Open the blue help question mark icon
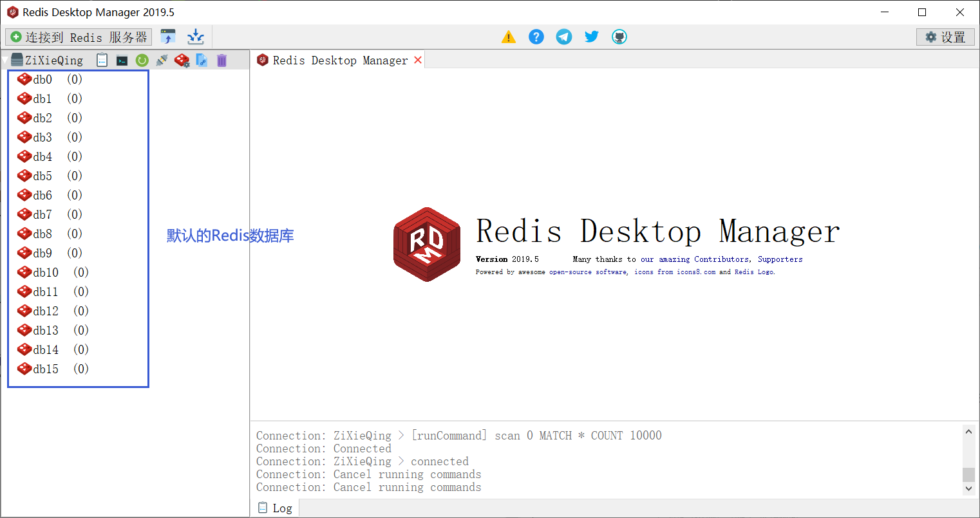The width and height of the screenshot is (980, 518). pyautogui.click(x=536, y=37)
